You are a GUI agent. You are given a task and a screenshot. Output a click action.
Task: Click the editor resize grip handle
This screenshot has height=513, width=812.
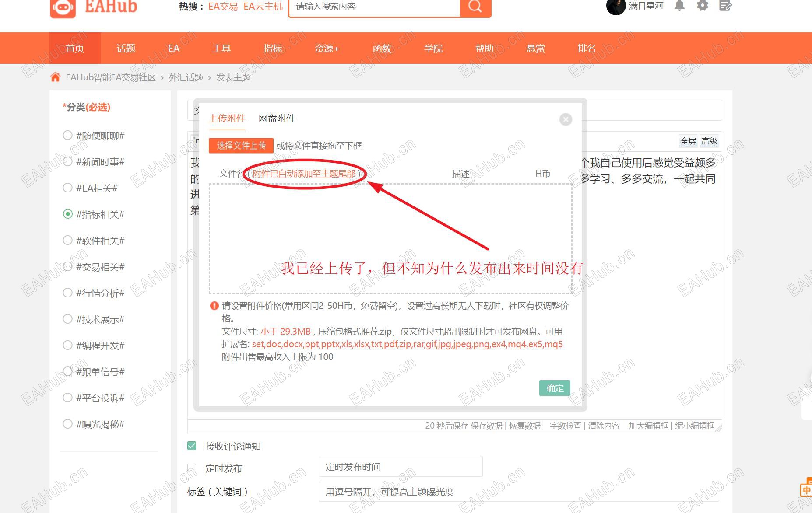(718, 427)
